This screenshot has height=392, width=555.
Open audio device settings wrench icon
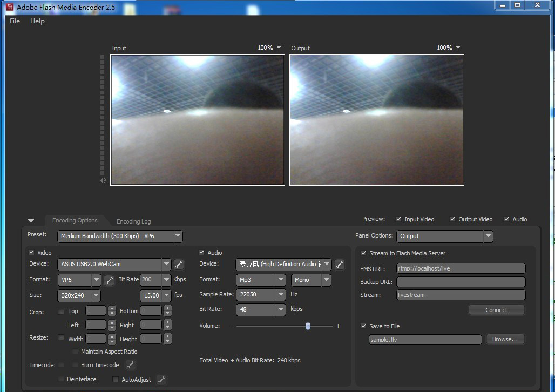(340, 264)
